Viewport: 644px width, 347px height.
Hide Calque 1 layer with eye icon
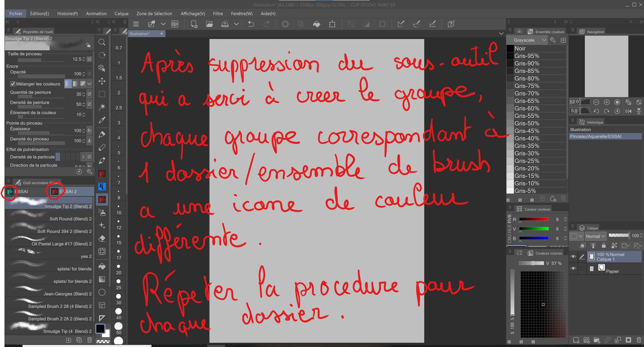(573, 257)
